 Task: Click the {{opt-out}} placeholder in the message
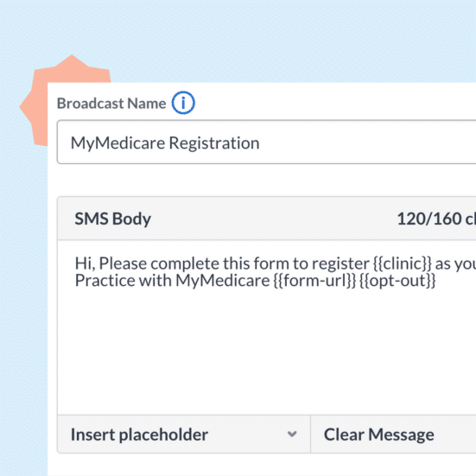(397, 281)
